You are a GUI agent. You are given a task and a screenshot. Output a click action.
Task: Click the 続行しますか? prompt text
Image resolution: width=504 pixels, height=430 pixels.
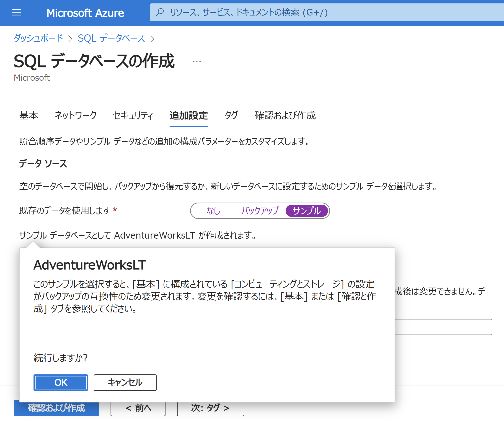coord(60,358)
